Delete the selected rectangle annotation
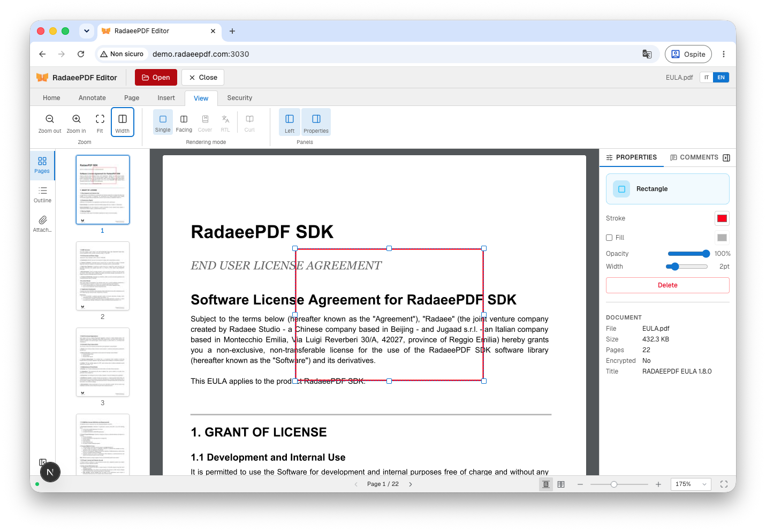766x532 pixels. click(668, 285)
